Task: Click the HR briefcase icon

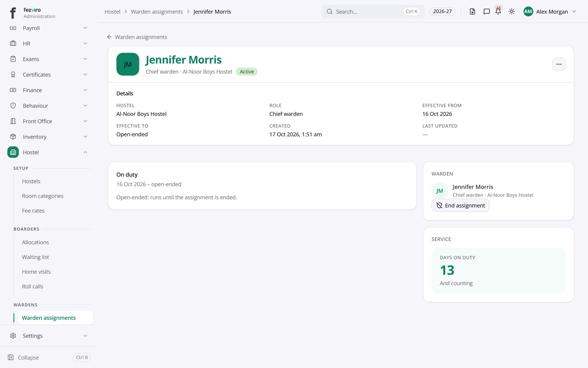Action: pos(13,43)
